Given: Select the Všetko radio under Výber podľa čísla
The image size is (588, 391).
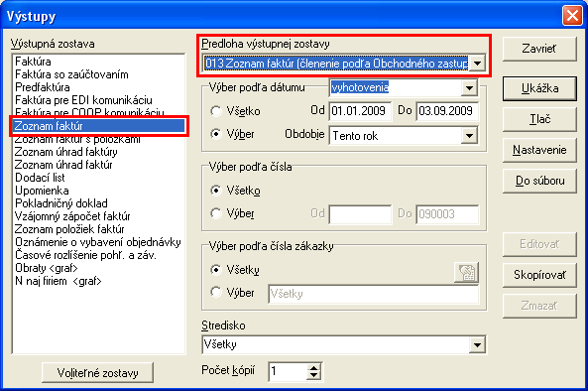Looking at the screenshot, I should point(216,191).
